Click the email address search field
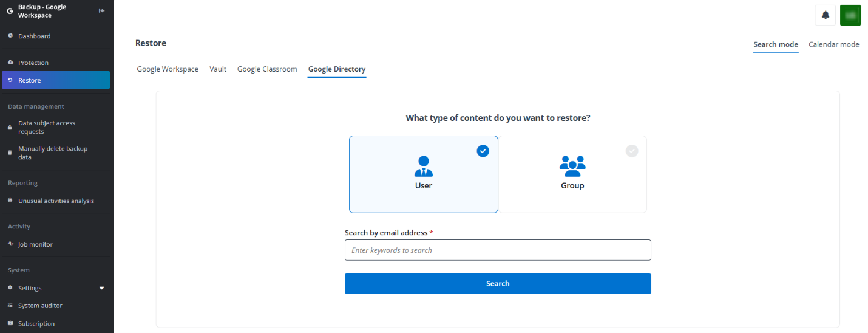The height and width of the screenshot is (333, 868). (498, 250)
